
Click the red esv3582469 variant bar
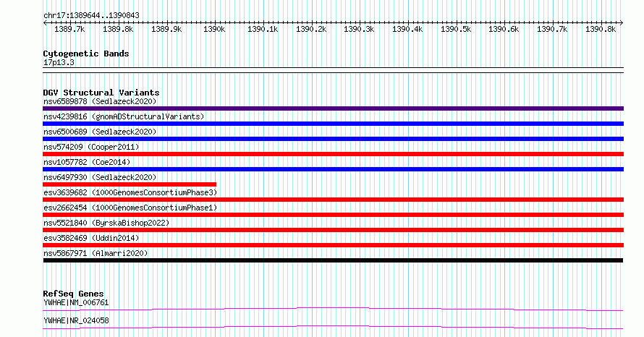click(333, 245)
